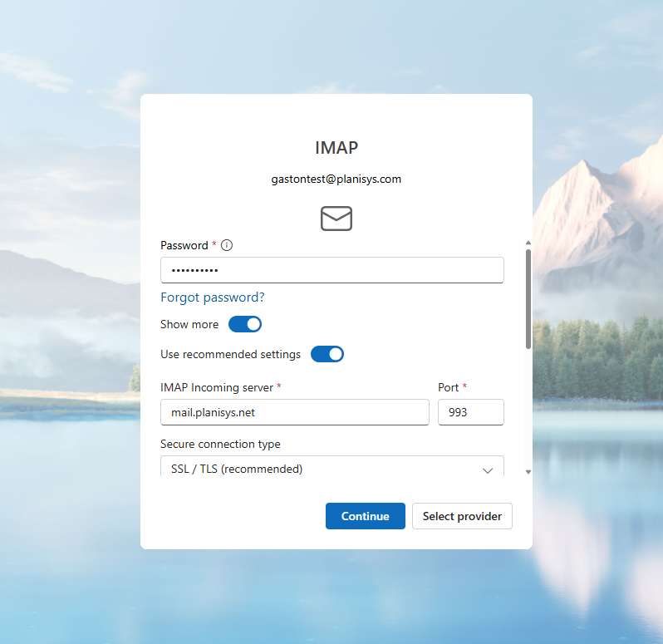Click the IMAP dialog heading
This screenshot has height=644, width=663.
point(336,148)
